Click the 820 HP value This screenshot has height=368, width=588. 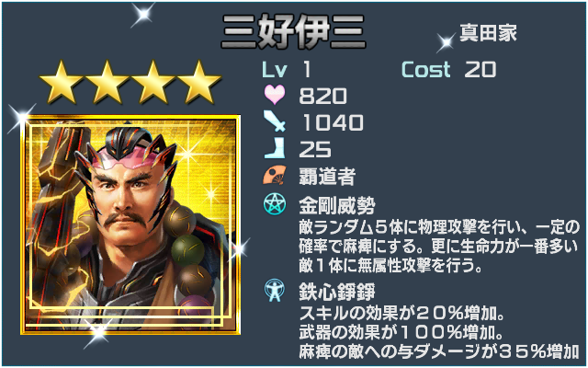[322, 96]
